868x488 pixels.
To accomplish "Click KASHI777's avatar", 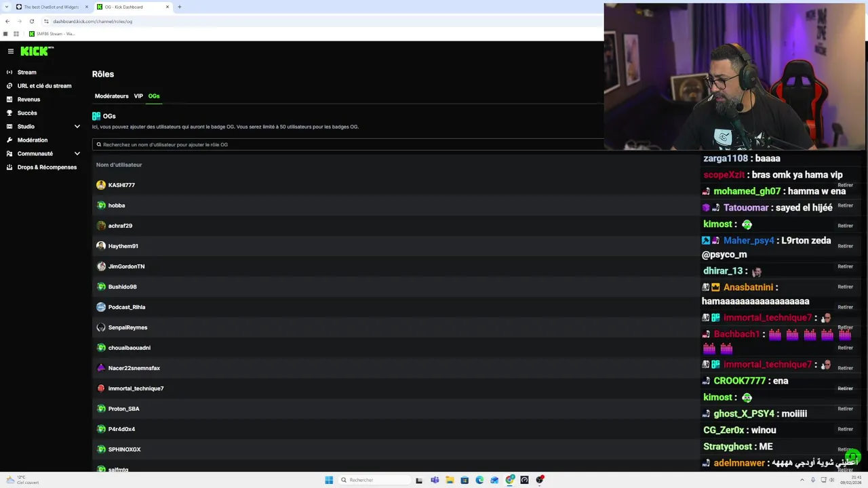I will 101,185.
